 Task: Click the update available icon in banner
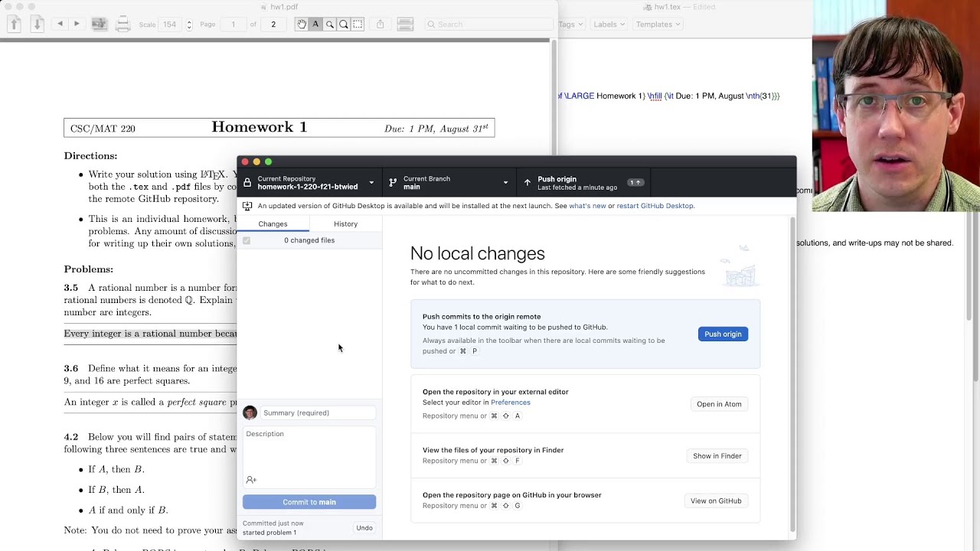point(247,206)
